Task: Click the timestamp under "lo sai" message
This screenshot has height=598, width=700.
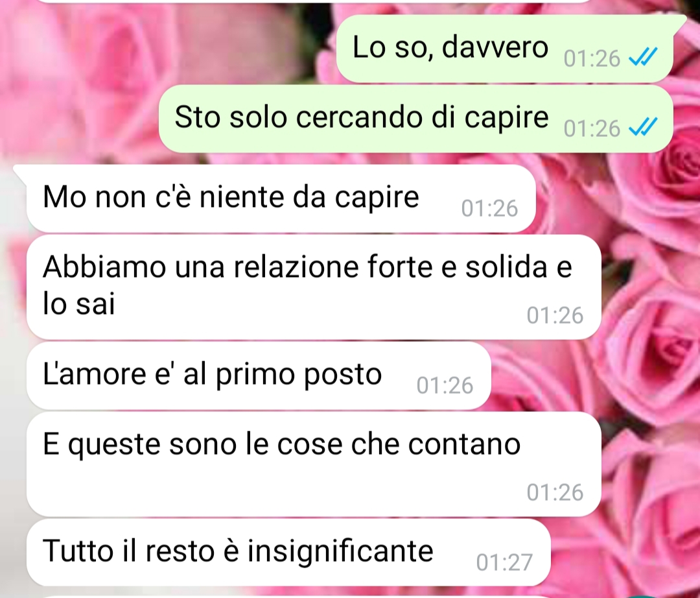Action: coord(555,315)
